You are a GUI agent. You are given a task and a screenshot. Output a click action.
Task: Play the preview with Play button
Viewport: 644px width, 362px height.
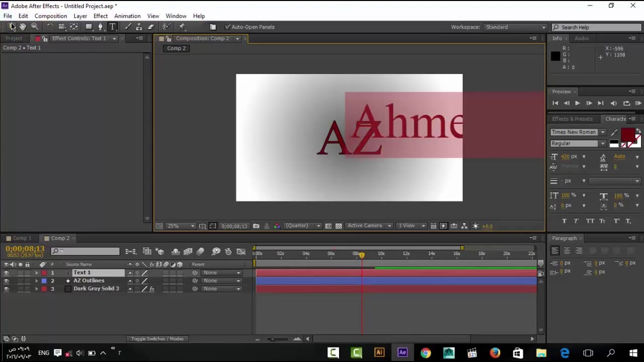click(577, 103)
